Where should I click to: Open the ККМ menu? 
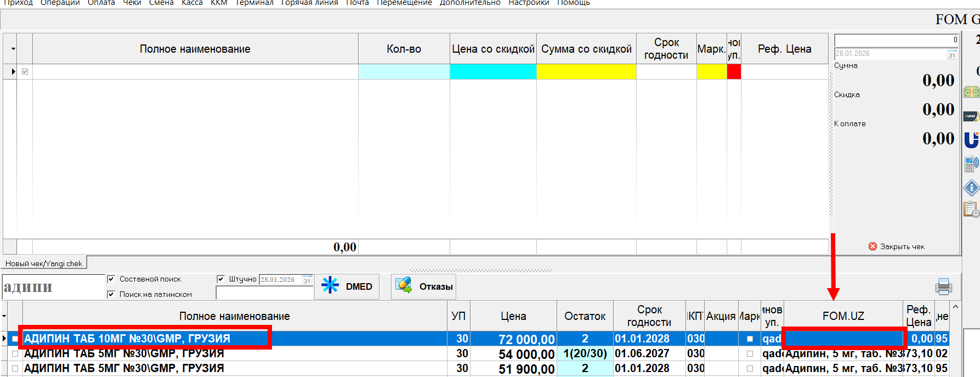click(x=219, y=3)
